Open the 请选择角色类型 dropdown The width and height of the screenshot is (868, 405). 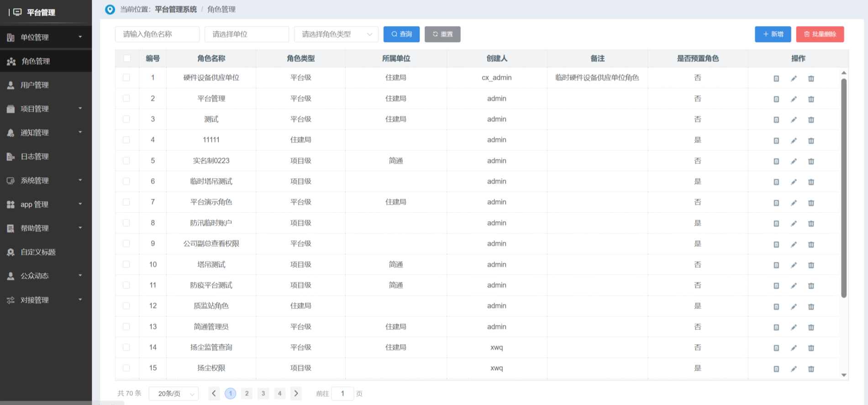[336, 34]
